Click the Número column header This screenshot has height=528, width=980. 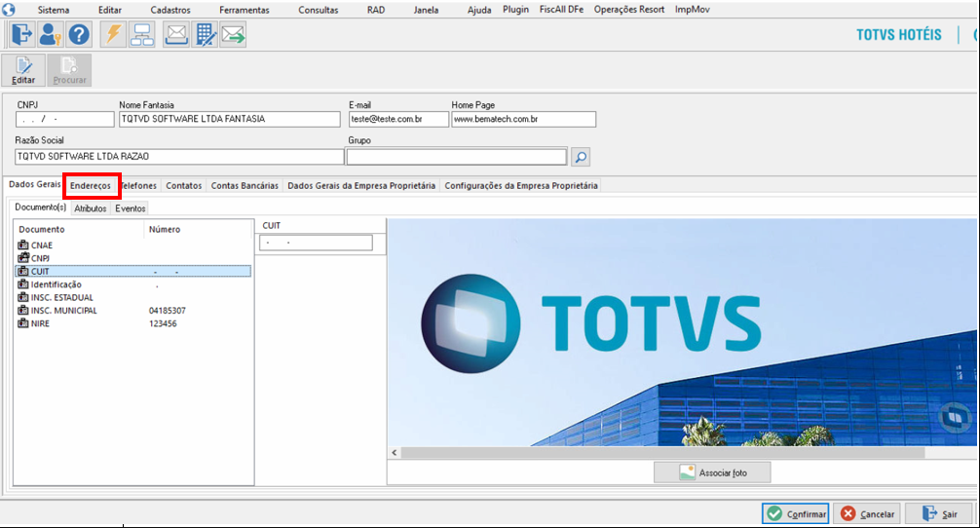click(165, 229)
